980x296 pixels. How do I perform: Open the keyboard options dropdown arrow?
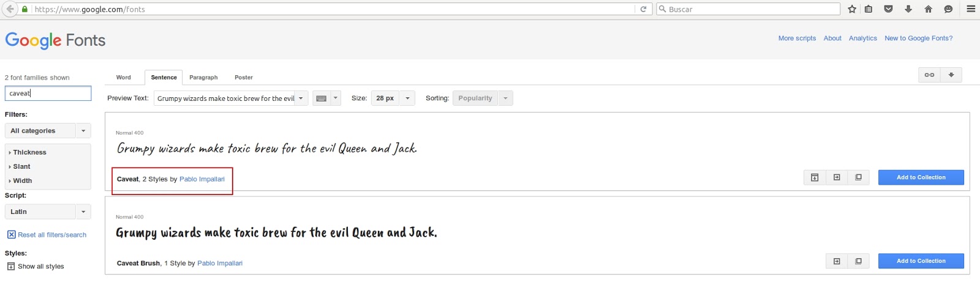point(336,98)
